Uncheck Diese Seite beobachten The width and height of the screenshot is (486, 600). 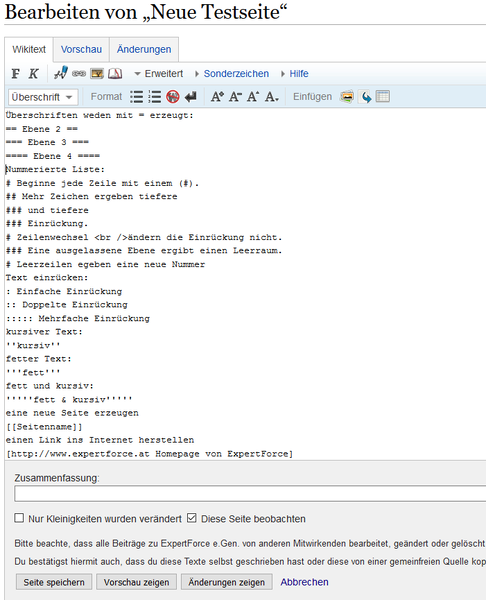pyautogui.click(x=192, y=518)
